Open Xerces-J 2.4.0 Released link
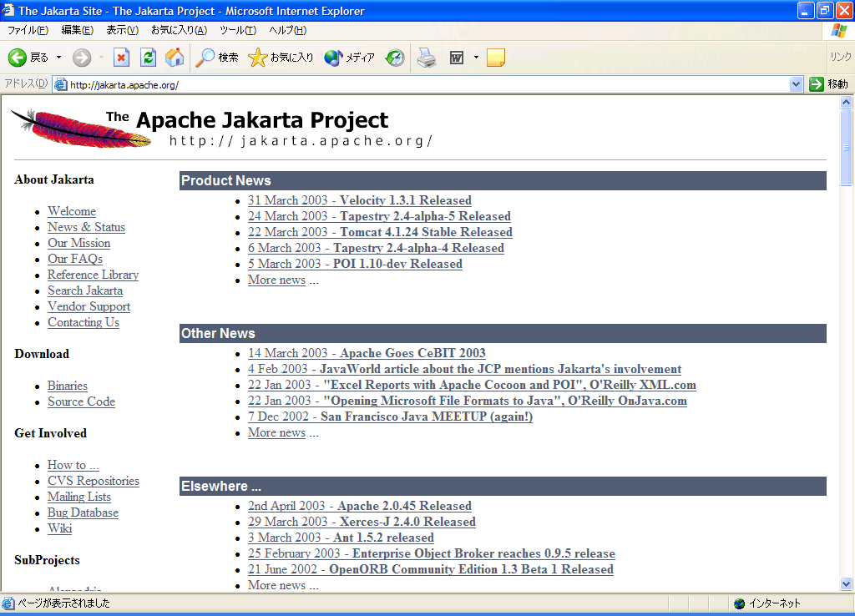855x616 pixels. coord(362,521)
